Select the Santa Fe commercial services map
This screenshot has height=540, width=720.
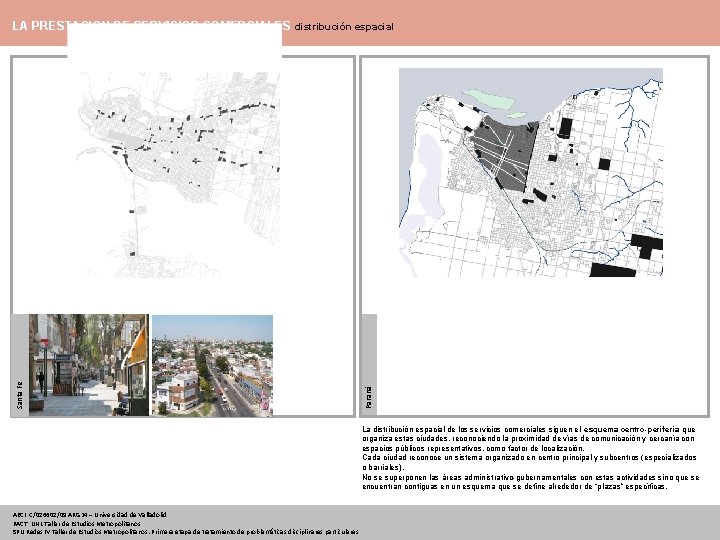[178, 174]
